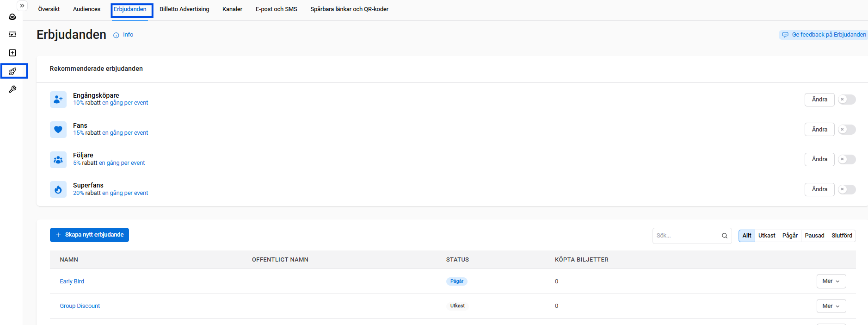Filter offers by Pausad status
Screen dimensions: 868x325
pyautogui.click(x=814, y=236)
